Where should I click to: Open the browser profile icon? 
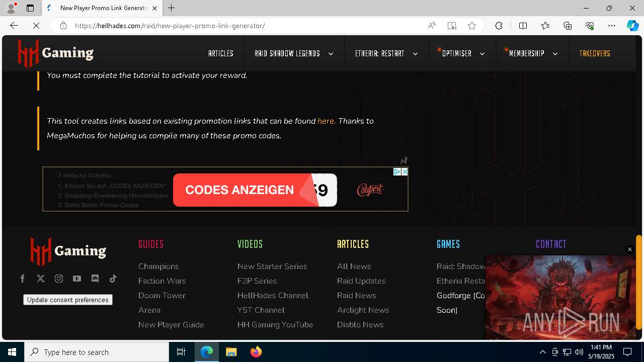tap(11, 8)
